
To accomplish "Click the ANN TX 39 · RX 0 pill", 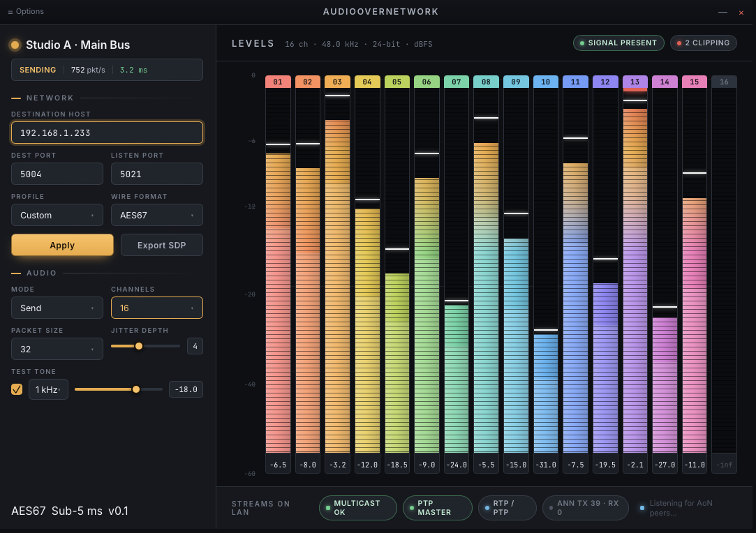I will pyautogui.click(x=585, y=507).
